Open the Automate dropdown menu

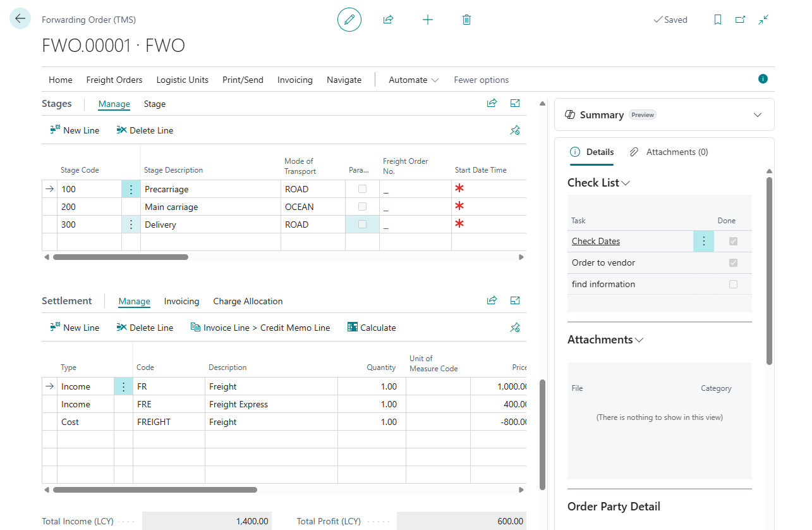414,80
